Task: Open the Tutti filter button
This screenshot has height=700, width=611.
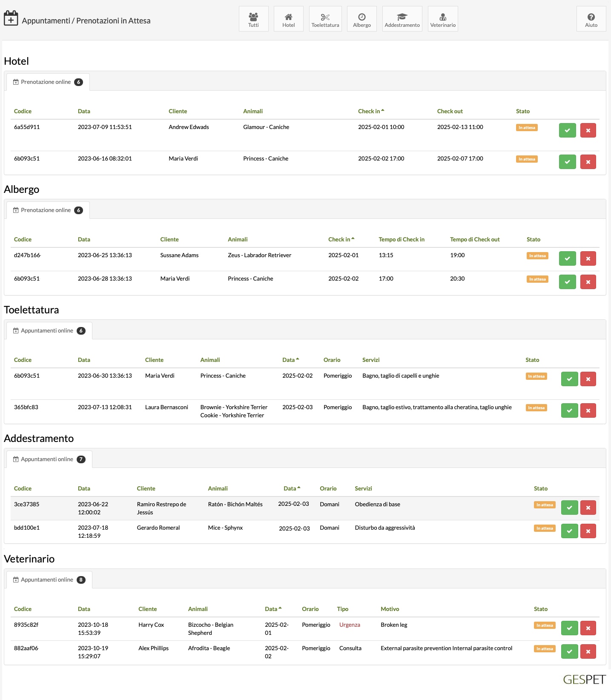Action: click(x=253, y=19)
